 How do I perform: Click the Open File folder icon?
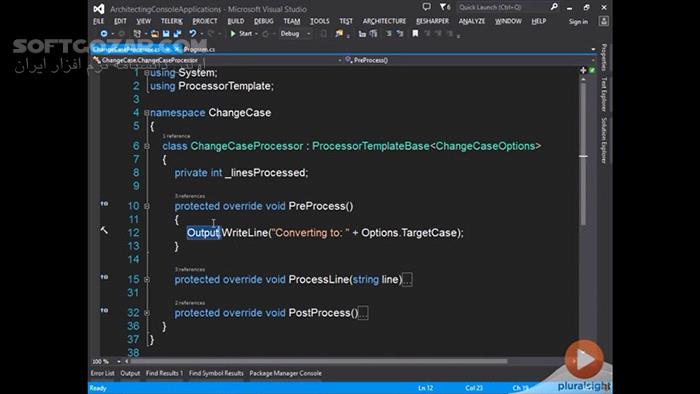tap(154, 33)
